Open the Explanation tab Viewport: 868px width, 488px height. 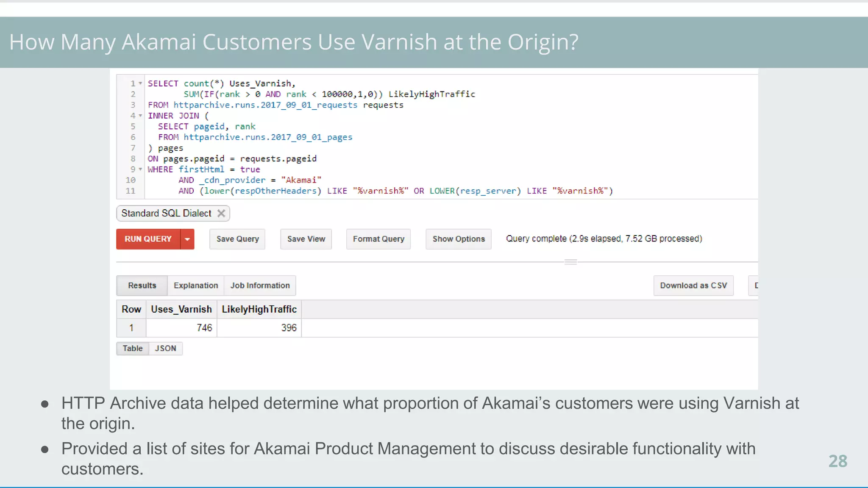(196, 286)
